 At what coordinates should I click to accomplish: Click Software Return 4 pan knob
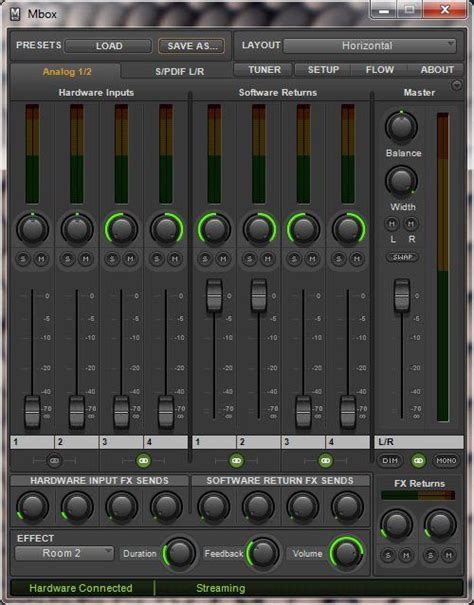[x=348, y=229]
